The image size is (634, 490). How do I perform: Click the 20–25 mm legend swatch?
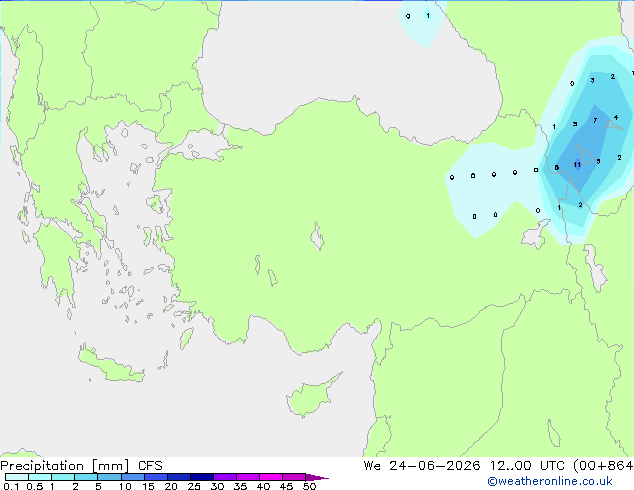click(178, 477)
